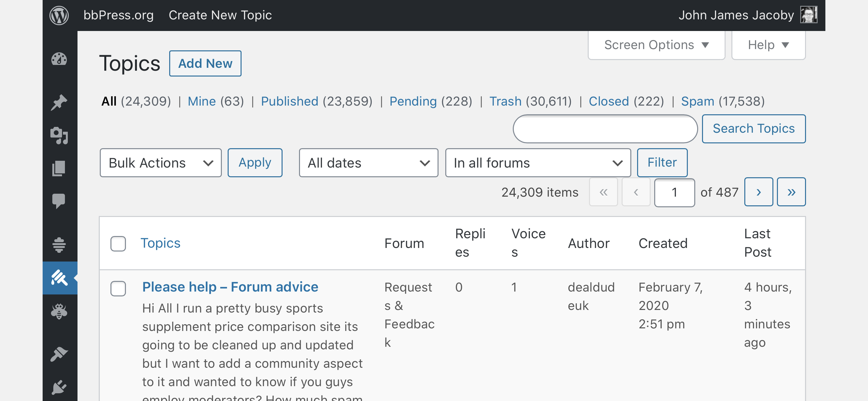Open the Replies bee icon
The image size is (868, 401).
[x=59, y=311]
